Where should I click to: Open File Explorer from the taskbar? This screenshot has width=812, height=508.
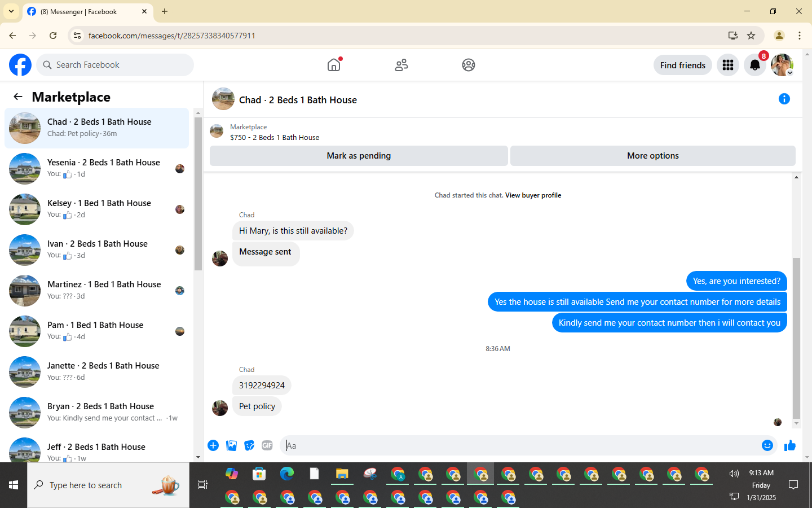(342, 474)
